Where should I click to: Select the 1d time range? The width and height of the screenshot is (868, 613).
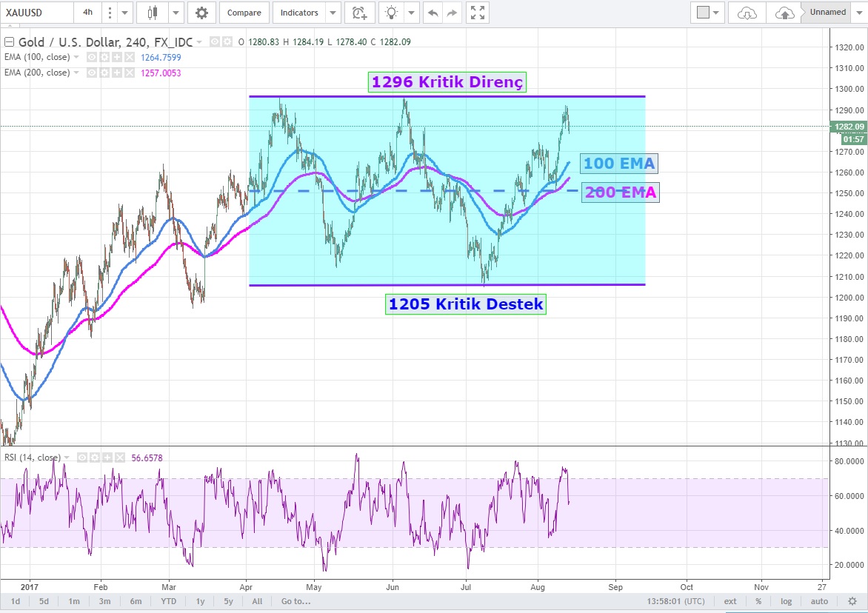[16, 601]
